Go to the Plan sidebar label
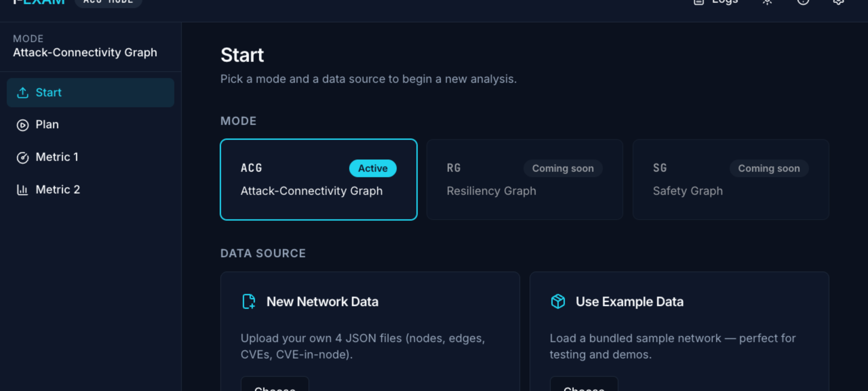This screenshot has width=868, height=391. pos(47,125)
